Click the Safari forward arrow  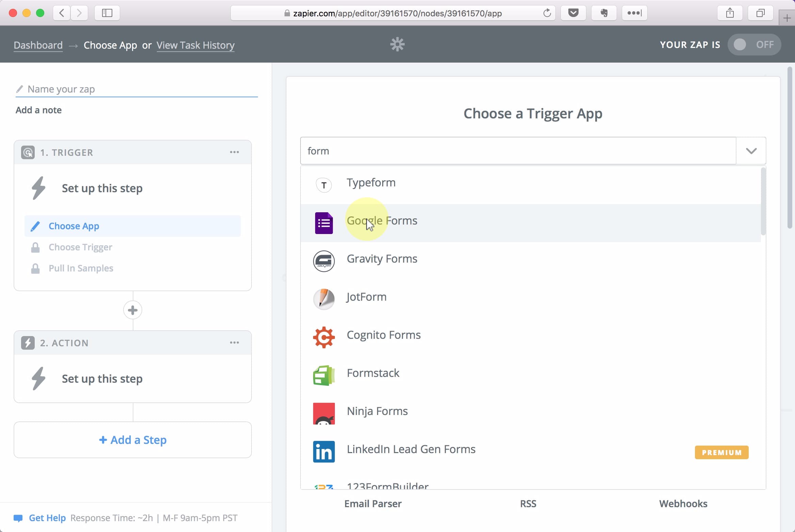click(x=79, y=13)
